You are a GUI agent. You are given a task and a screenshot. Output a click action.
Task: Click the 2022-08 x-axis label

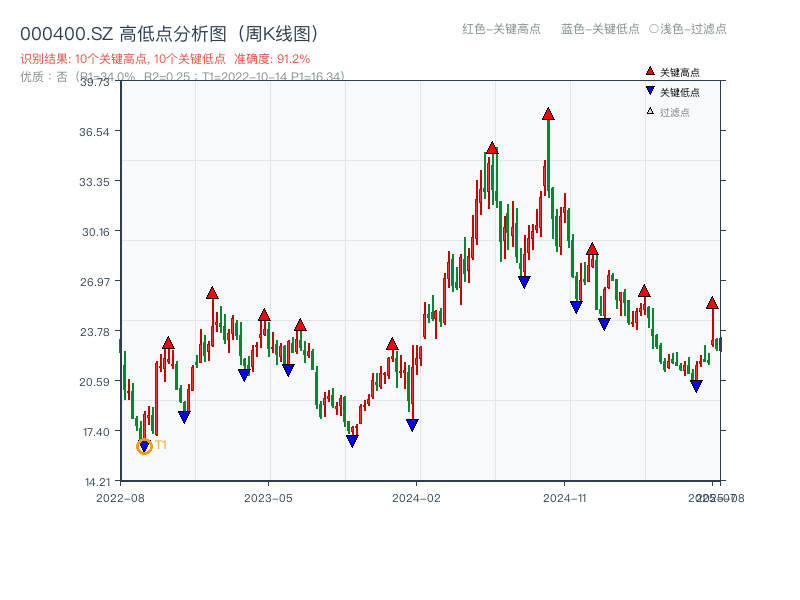click(x=120, y=498)
